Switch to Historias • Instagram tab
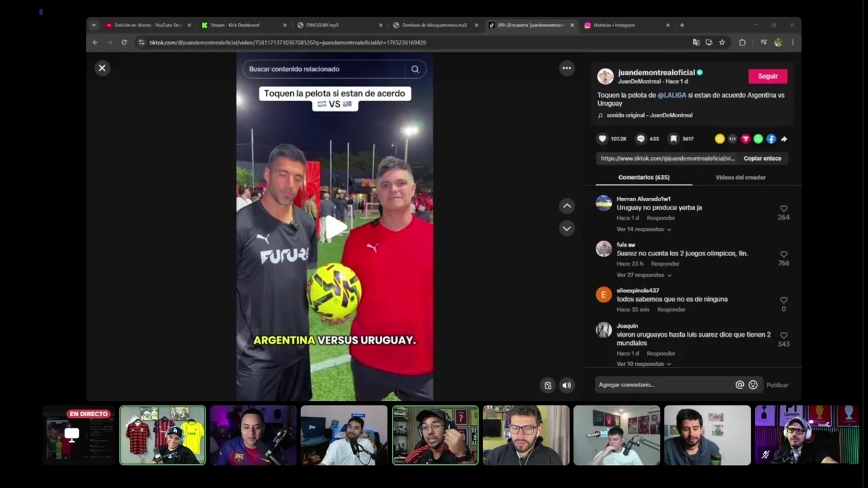This screenshot has width=868, height=488. click(624, 25)
